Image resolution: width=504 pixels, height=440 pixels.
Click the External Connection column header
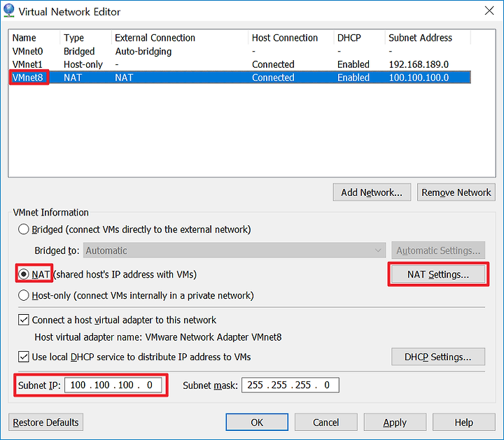[x=180, y=38]
